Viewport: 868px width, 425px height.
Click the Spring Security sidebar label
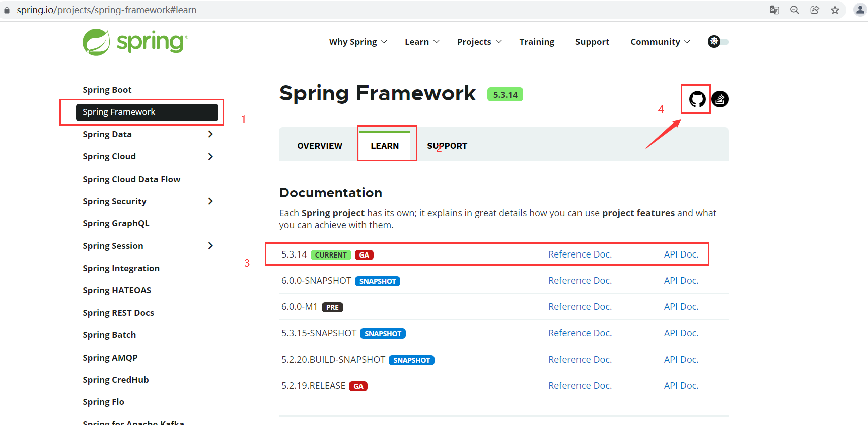point(114,201)
